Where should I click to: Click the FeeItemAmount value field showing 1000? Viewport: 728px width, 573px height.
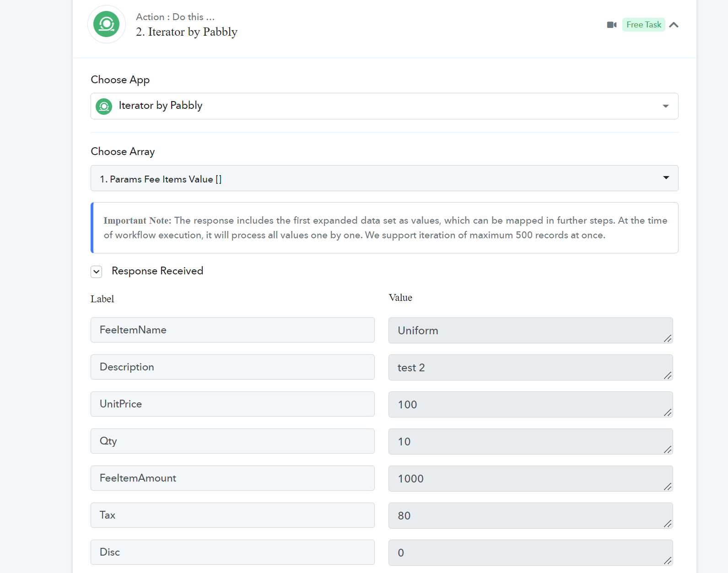(531, 479)
